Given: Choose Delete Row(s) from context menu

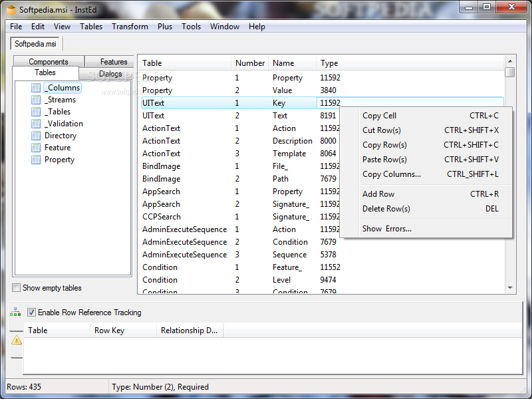Looking at the screenshot, I should (x=426, y=209).
